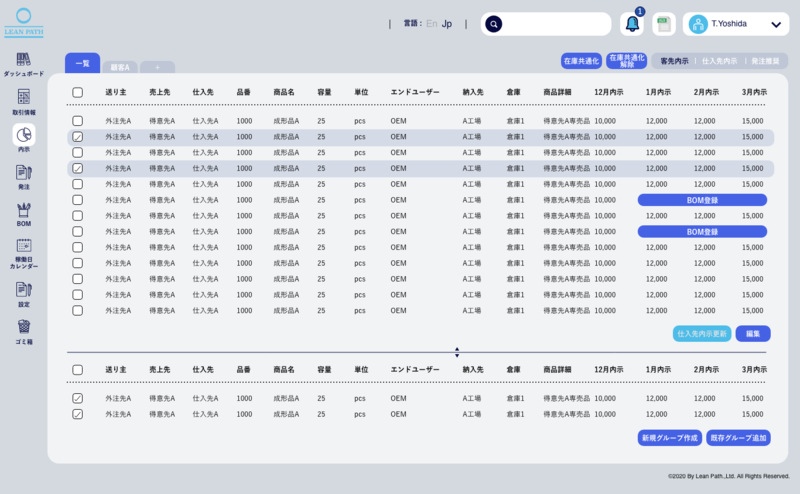Screen dimensions: 800x494
Task: Toggle the select-all checkbox in lower table header
Action: pyautogui.click(x=78, y=369)
